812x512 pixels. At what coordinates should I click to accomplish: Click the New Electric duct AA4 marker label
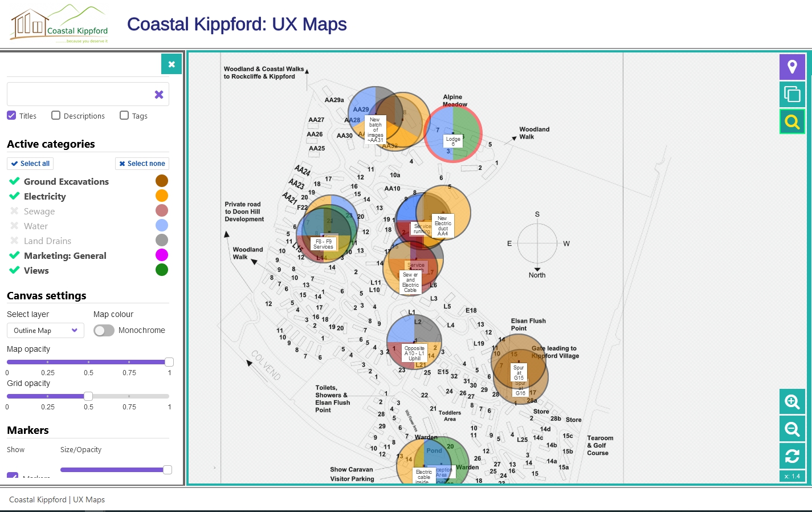pos(443,226)
